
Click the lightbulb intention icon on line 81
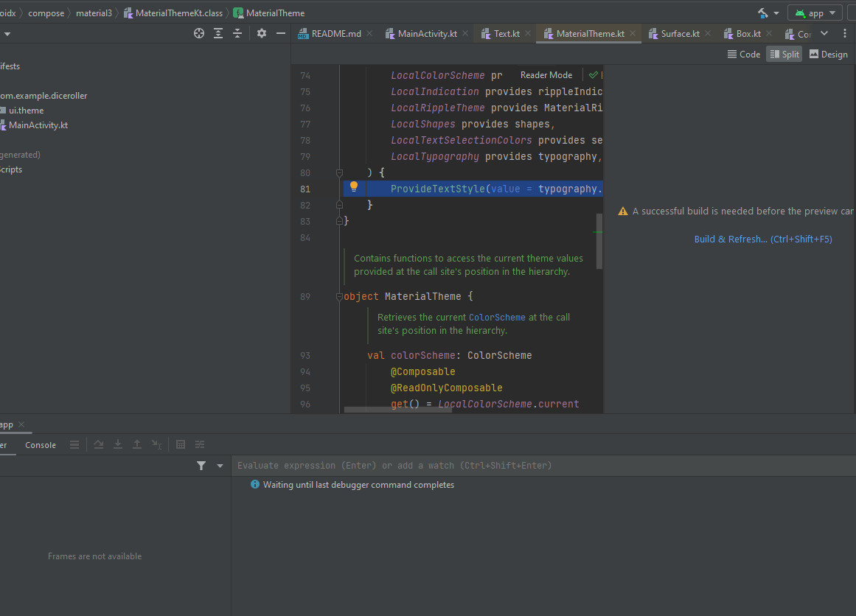pyautogui.click(x=354, y=186)
